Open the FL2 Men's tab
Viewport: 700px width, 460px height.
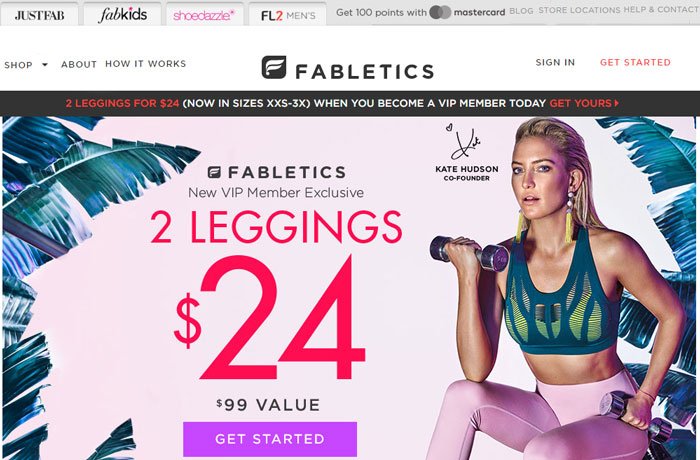click(x=288, y=15)
